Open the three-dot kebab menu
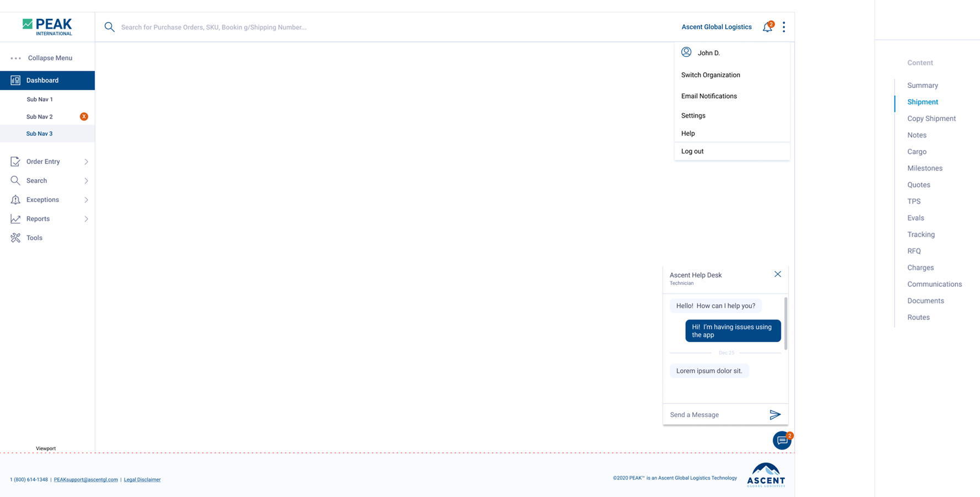Image resolution: width=980 pixels, height=497 pixels. point(784,27)
